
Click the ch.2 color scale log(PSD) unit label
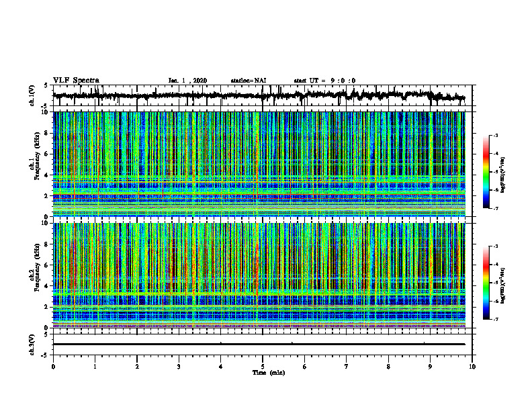(504, 285)
